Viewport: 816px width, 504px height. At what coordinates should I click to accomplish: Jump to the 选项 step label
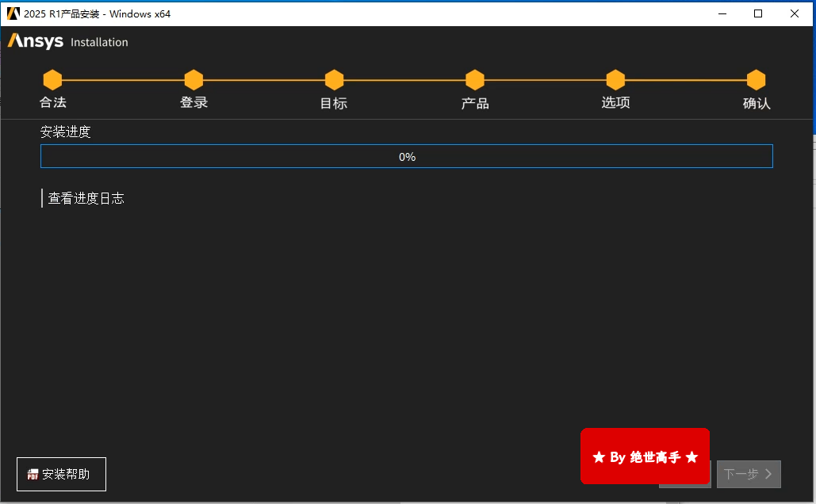point(615,102)
